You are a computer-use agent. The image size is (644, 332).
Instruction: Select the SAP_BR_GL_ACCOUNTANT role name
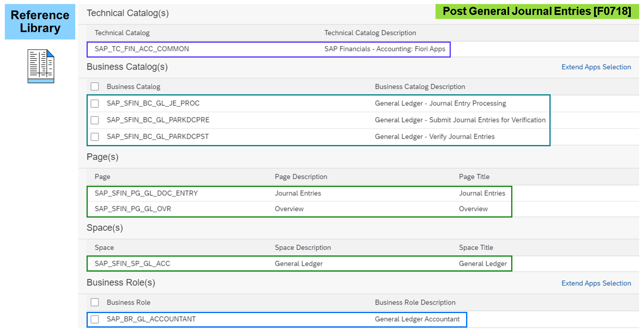[x=151, y=319]
